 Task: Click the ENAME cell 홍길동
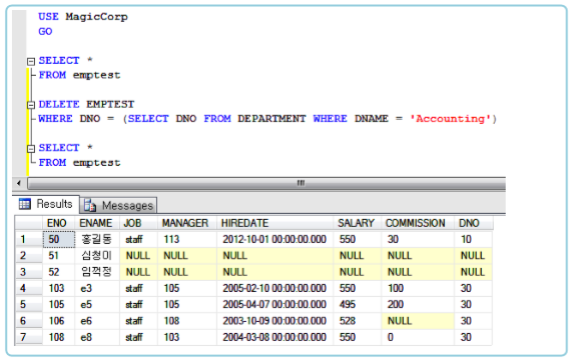97,239
